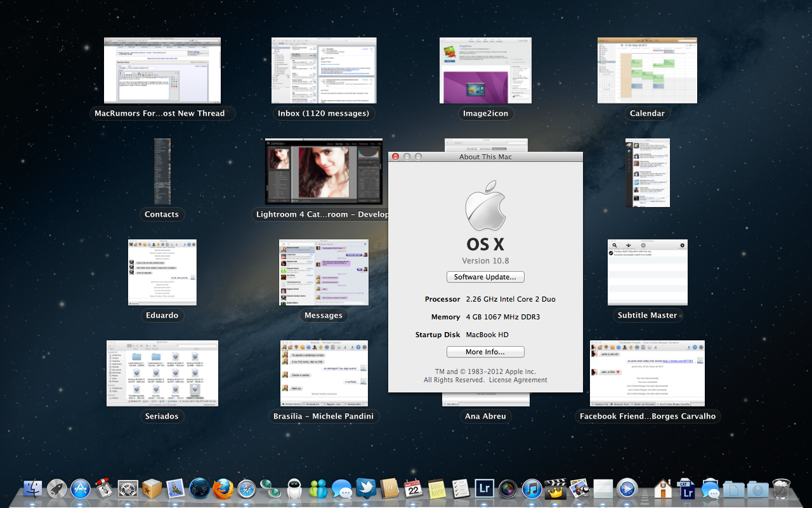
Task: Select the narrow Contacts window thumbnail
Action: tap(162, 171)
